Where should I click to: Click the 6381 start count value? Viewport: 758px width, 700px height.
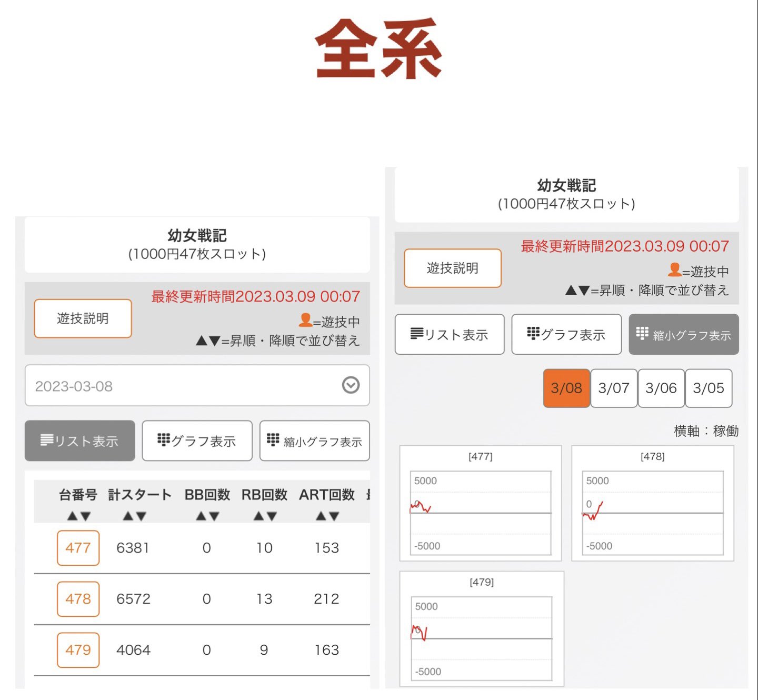133,548
